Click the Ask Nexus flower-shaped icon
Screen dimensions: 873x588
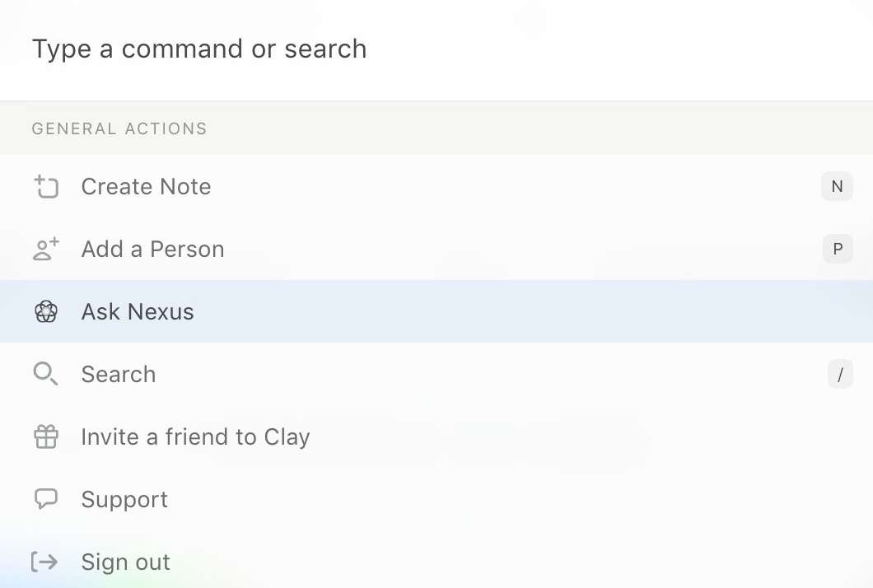pyautogui.click(x=46, y=312)
